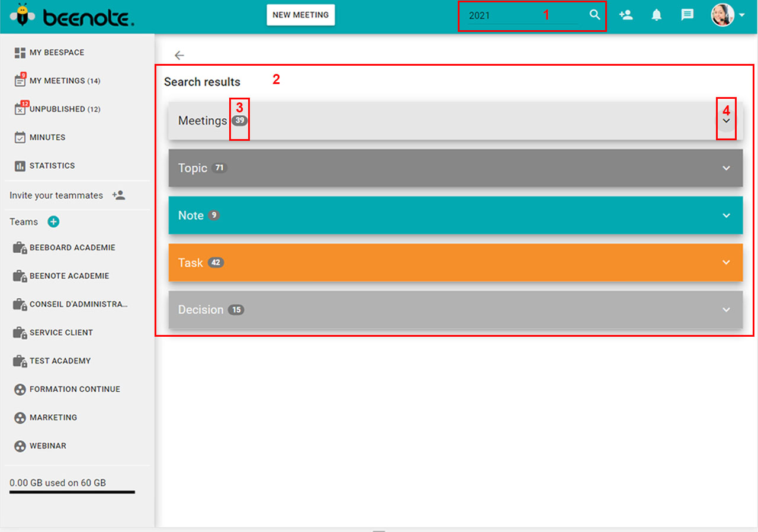Open FORMATION CONTINUE team name
758x532 pixels.
click(75, 389)
